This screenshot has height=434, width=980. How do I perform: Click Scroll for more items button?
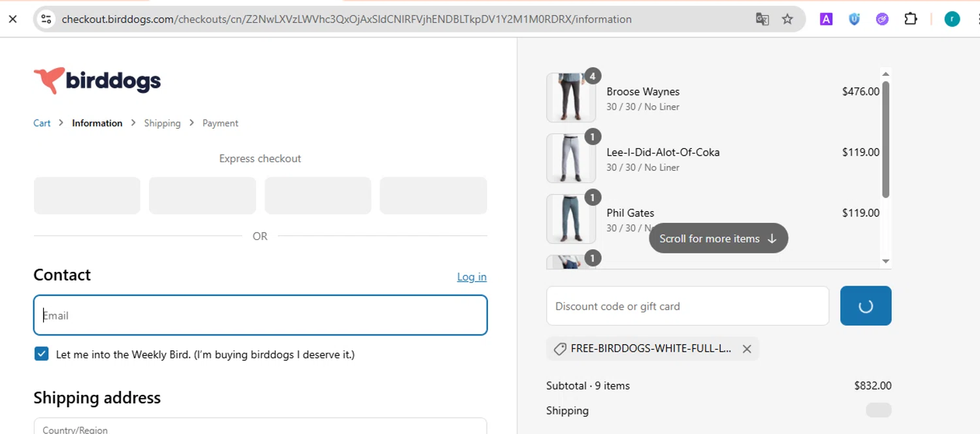719,239
